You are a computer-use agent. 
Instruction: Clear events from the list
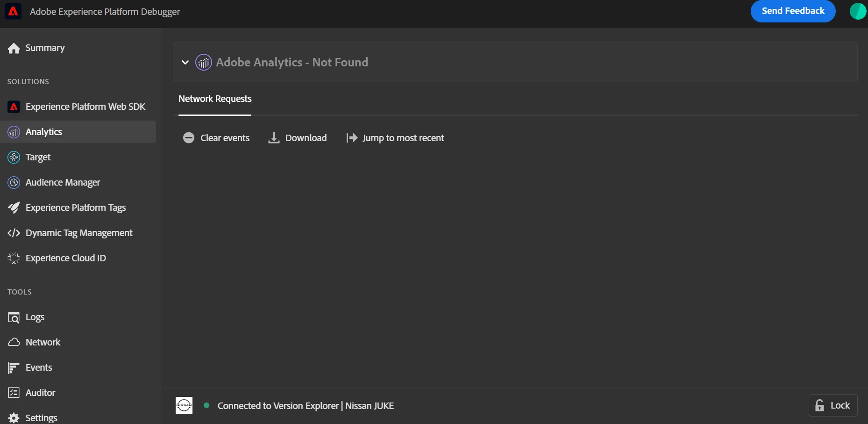[x=216, y=138]
